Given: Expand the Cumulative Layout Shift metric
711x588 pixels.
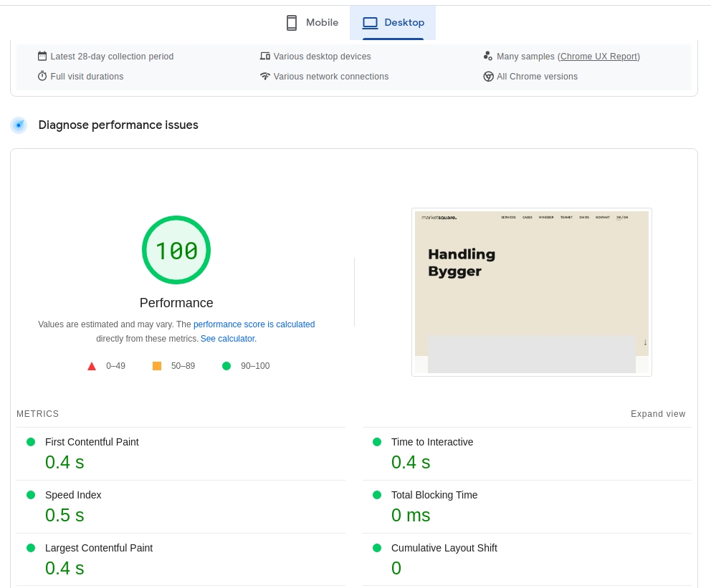Looking at the screenshot, I should [444, 548].
